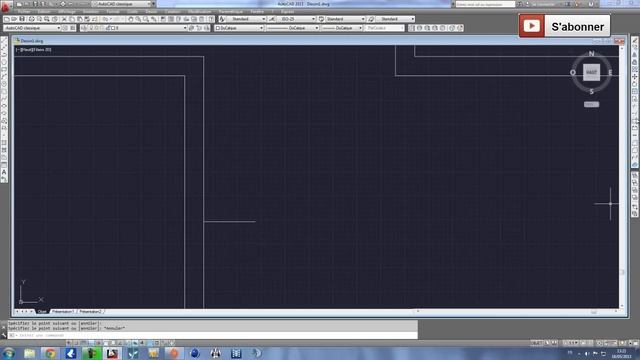Click the S'abonner YouTube button

tap(564, 26)
